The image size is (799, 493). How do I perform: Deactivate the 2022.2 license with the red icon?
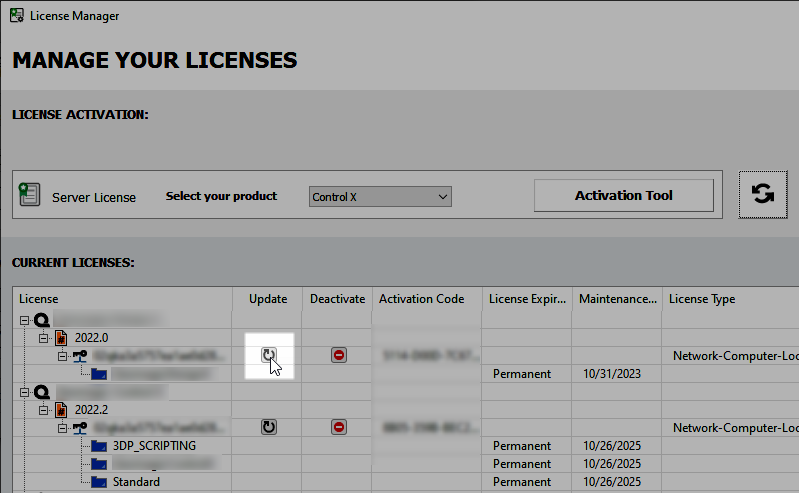click(x=338, y=427)
